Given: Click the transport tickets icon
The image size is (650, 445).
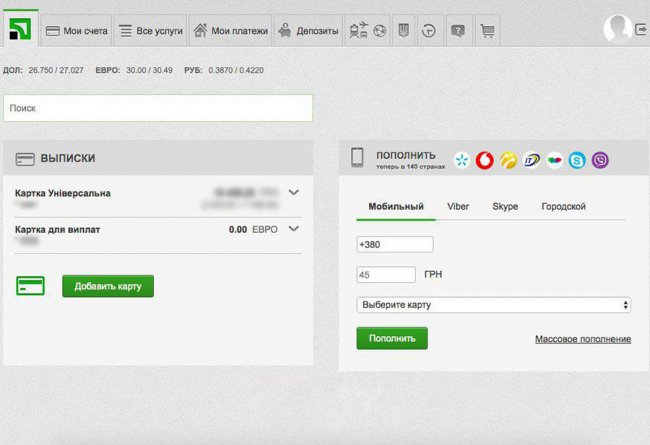Looking at the screenshot, I should point(357,31).
